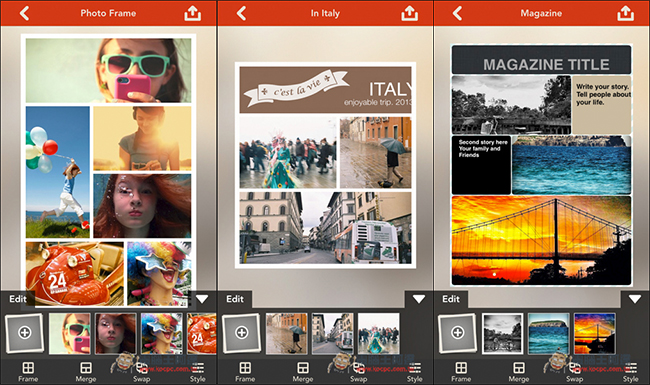The image size is (650, 385).
Task: Select Edit tab on Photo Frame screen
Action: 18,299
